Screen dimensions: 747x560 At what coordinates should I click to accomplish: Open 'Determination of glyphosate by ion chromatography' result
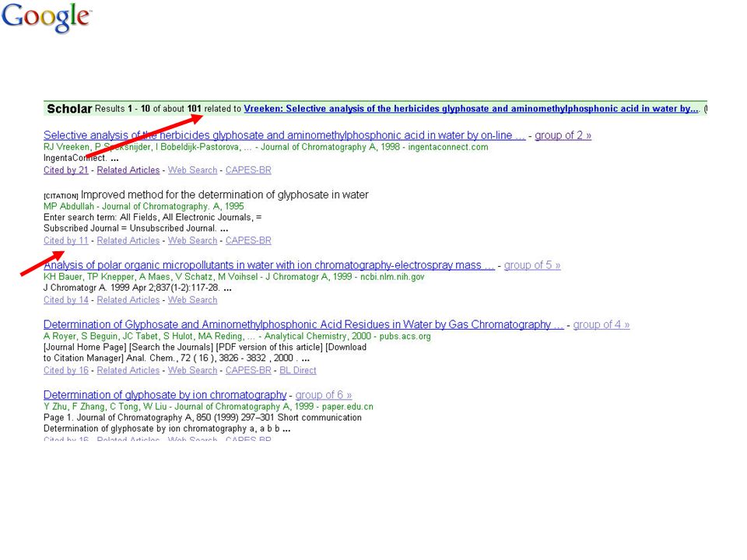(x=165, y=395)
